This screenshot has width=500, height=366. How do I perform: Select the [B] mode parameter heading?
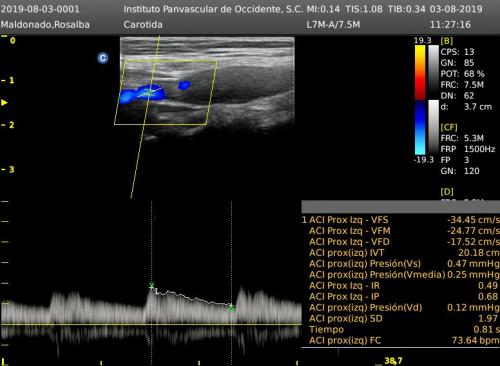click(447, 41)
